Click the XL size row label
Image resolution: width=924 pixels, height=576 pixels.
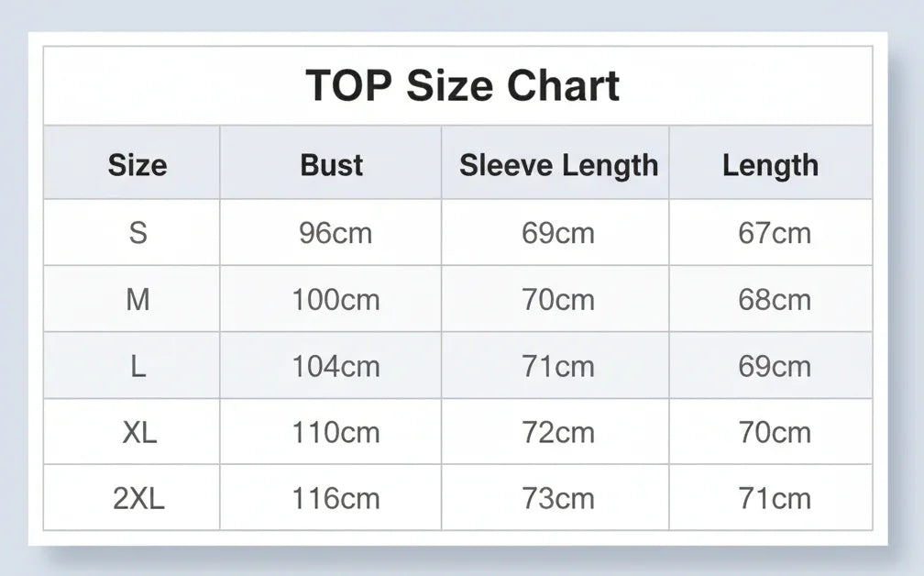pyautogui.click(x=139, y=432)
